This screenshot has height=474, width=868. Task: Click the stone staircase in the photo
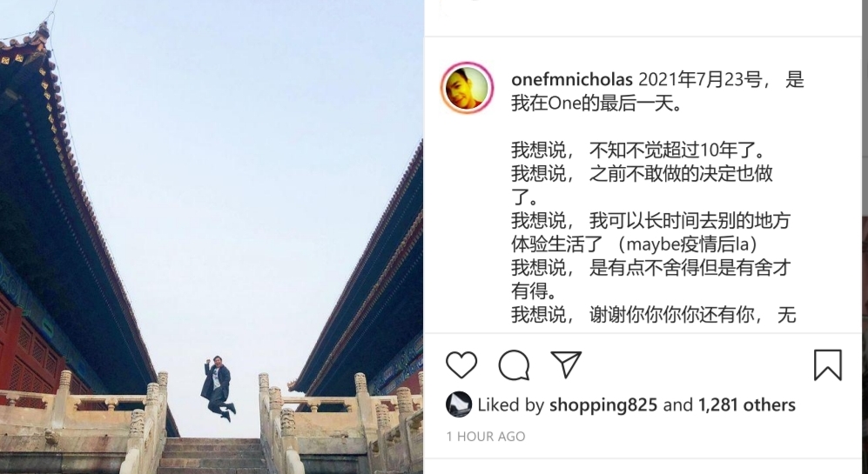(212, 455)
